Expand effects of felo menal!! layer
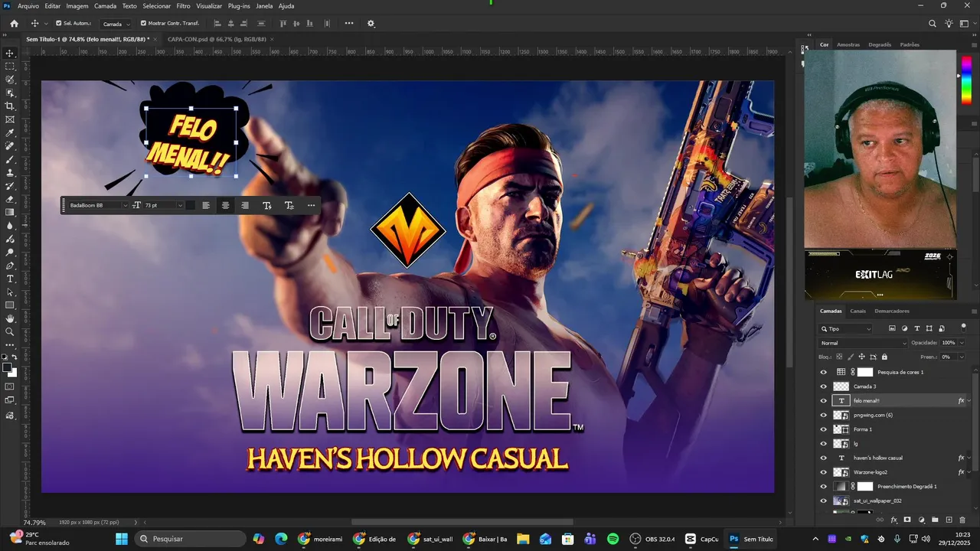This screenshot has width=980, height=551. tap(969, 401)
